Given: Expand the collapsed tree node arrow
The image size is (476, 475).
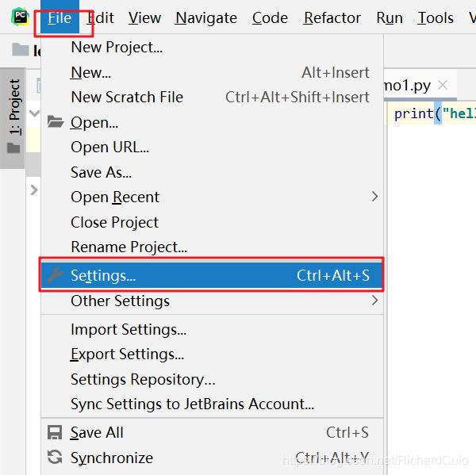Looking at the screenshot, I should [34, 190].
